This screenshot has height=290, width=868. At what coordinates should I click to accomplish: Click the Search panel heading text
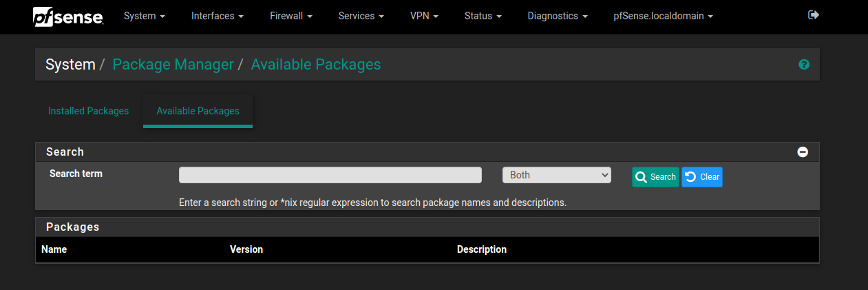65,152
